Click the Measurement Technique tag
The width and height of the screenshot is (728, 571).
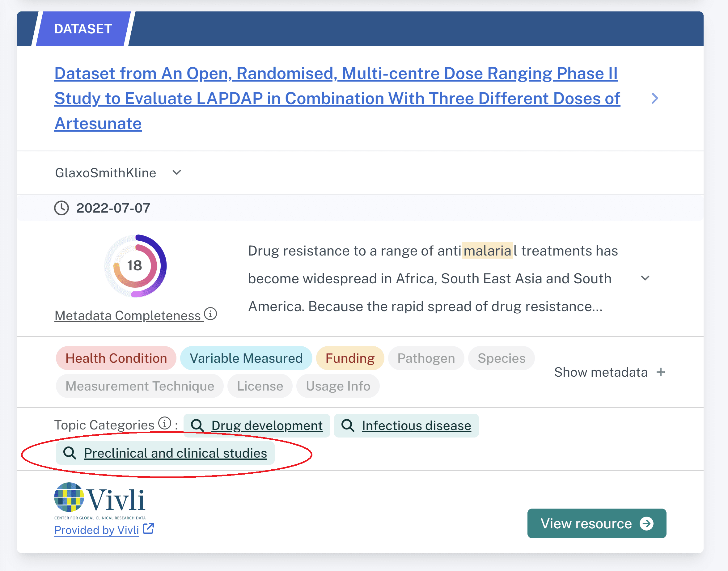(140, 386)
